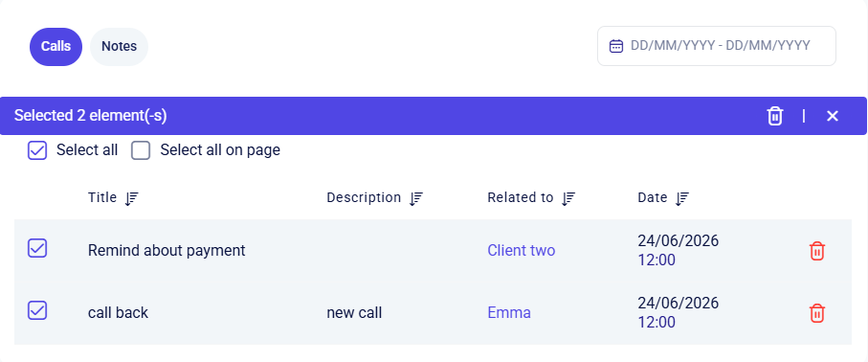868x362 pixels.
Task: Sort by the Date column icon
Action: pyautogui.click(x=682, y=198)
